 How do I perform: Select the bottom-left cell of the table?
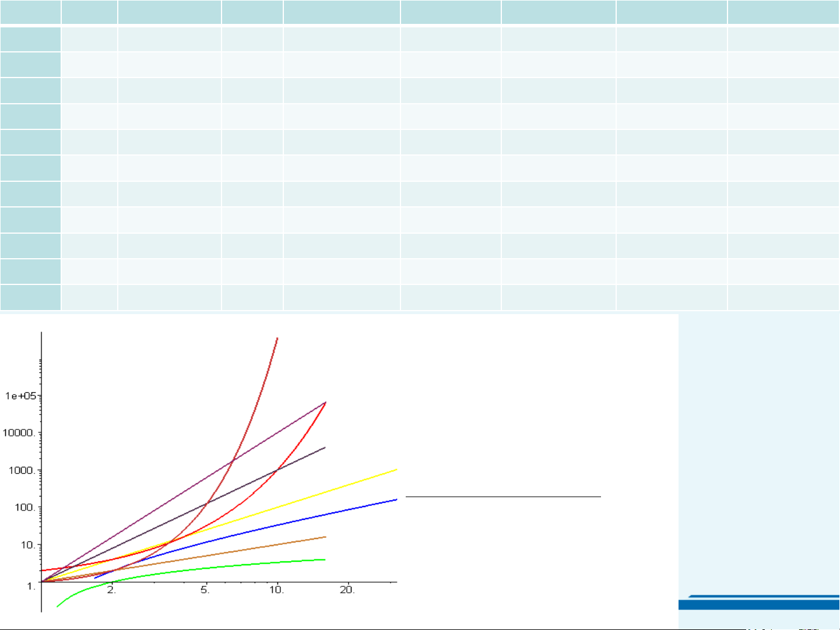point(30,297)
